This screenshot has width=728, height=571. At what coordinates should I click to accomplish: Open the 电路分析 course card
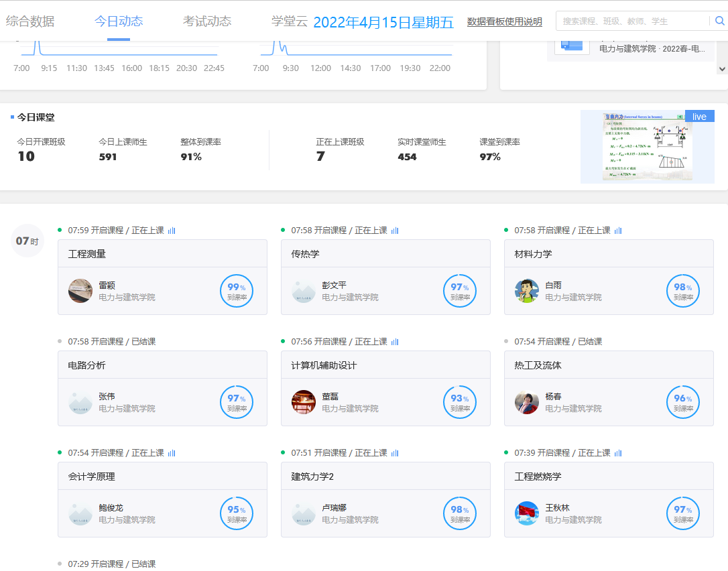tap(162, 388)
